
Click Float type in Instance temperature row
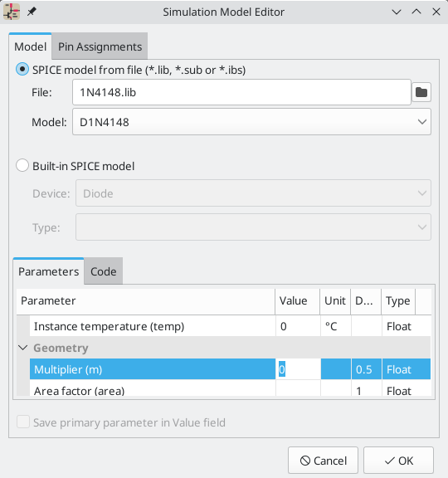click(x=398, y=326)
